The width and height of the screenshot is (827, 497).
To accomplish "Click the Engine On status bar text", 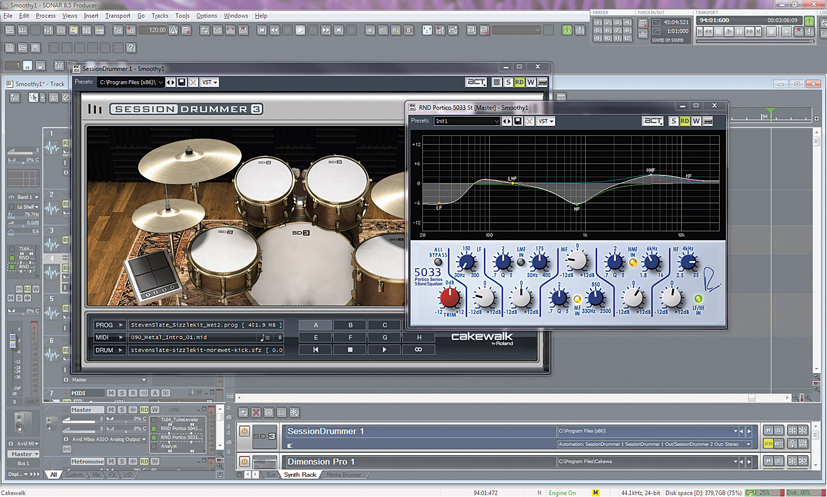I will 562,493.
